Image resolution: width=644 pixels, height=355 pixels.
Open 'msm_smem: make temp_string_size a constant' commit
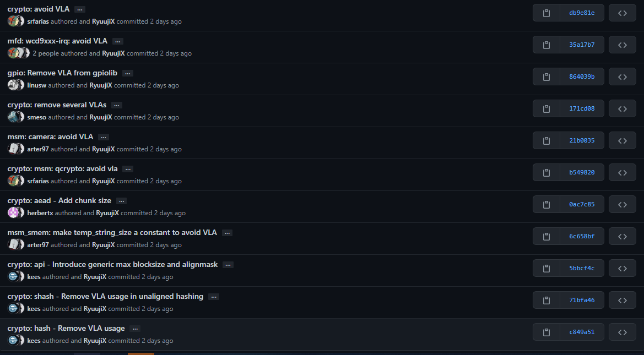[x=112, y=232]
